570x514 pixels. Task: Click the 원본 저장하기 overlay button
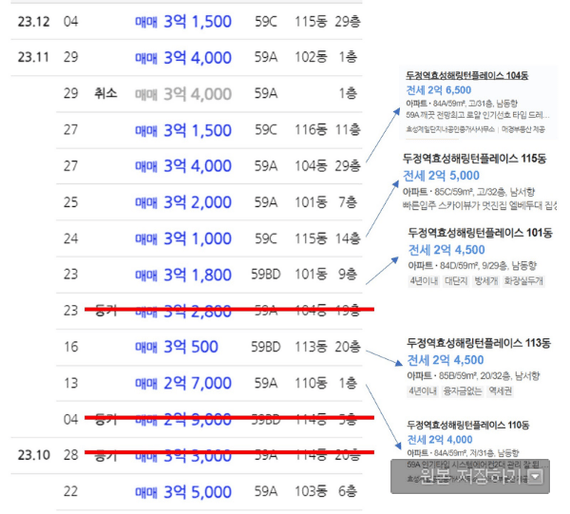tap(470, 476)
